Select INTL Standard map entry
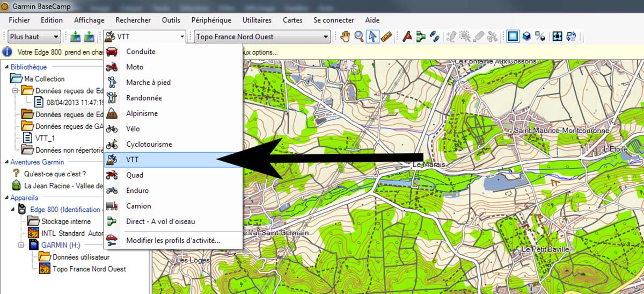The height and width of the screenshot is (294, 644). tap(71, 233)
